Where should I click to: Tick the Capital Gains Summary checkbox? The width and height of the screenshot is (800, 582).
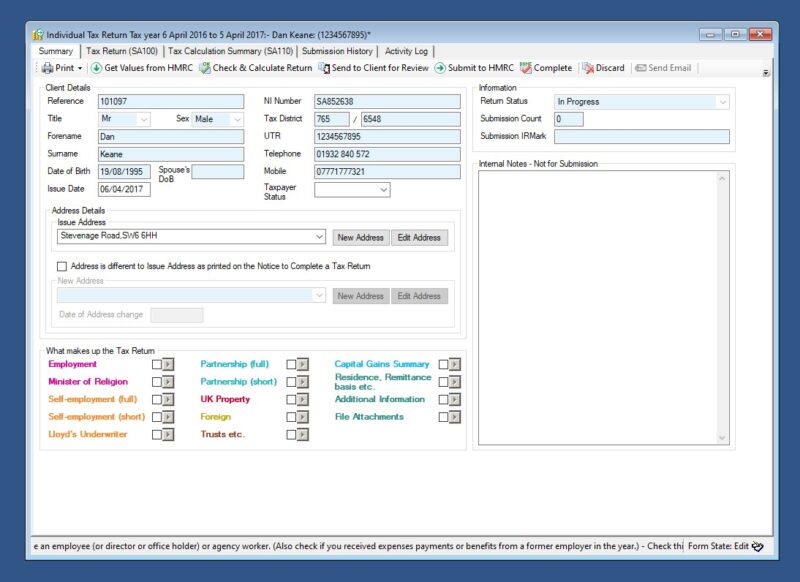[x=443, y=364]
